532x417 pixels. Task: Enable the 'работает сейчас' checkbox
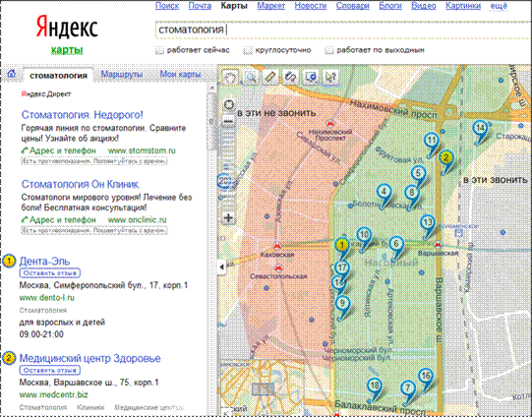tap(159, 50)
